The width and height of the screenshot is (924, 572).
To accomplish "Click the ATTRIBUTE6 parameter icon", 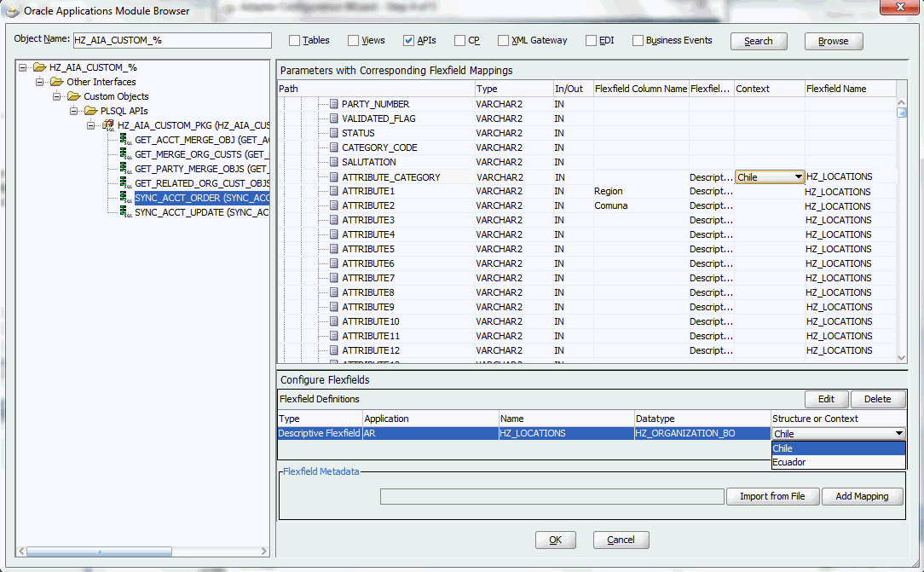I will (334, 263).
